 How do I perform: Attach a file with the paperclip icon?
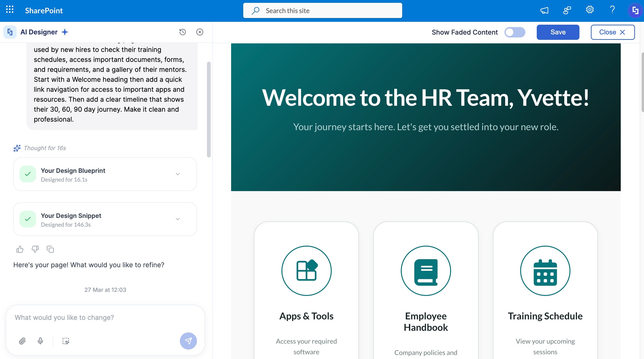pos(22,341)
